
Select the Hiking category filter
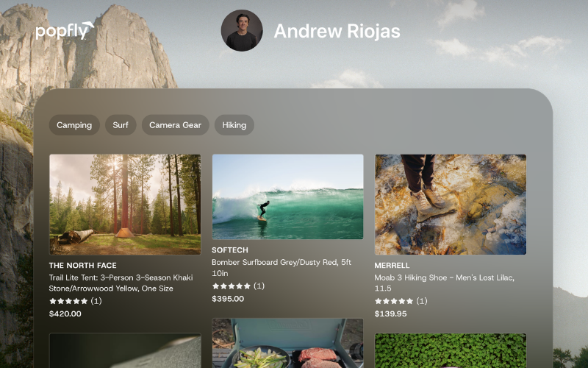coord(234,125)
